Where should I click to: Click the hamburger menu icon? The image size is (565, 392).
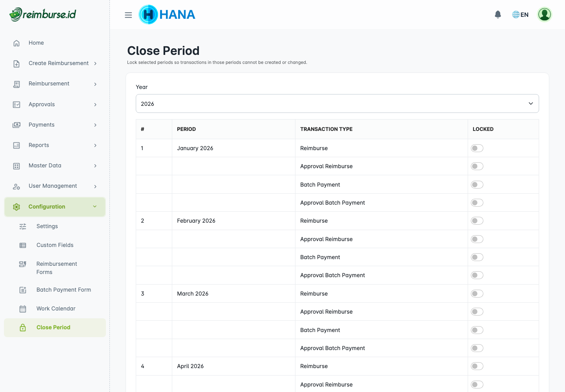point(128,15)
